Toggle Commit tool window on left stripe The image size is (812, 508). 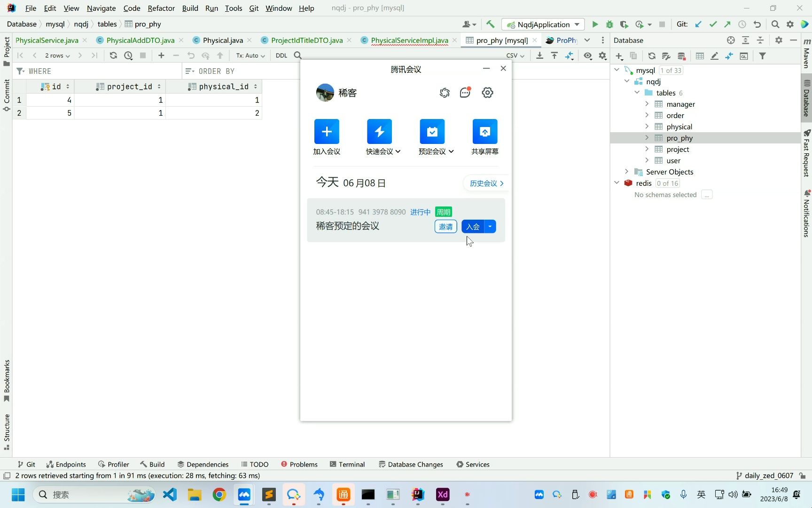7,95
